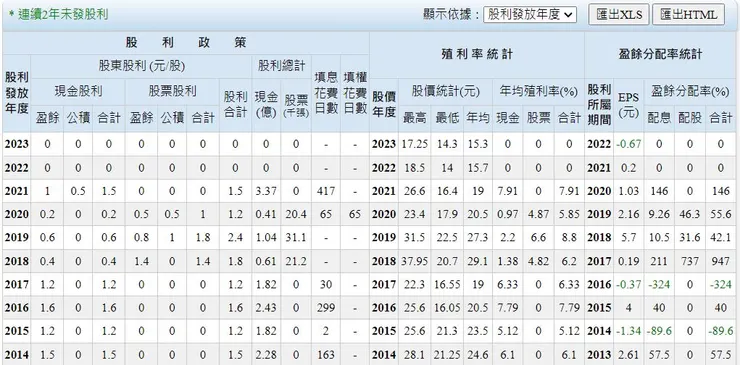Image resolution: width=740 pixels, height=365 pixels.
Task: Click the 31.1 stock total value
Action: click(296, 238)
